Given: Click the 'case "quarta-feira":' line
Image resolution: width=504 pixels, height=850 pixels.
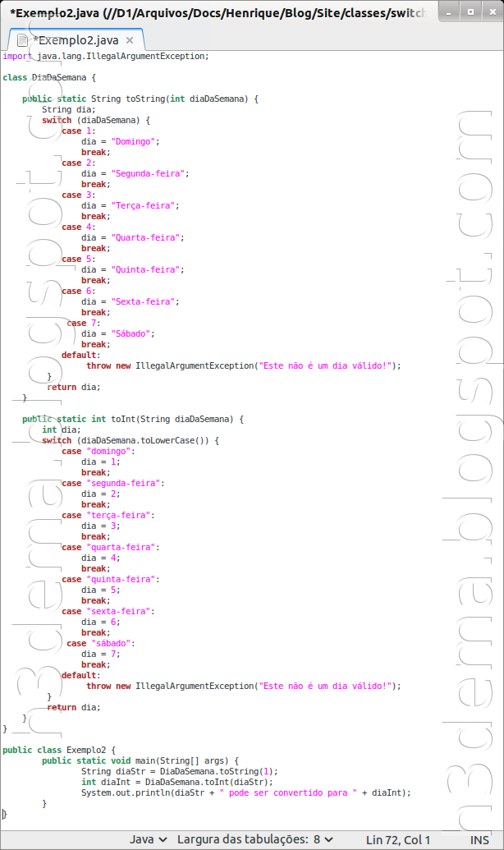Looking at the screenshot, I should point(111,547).
